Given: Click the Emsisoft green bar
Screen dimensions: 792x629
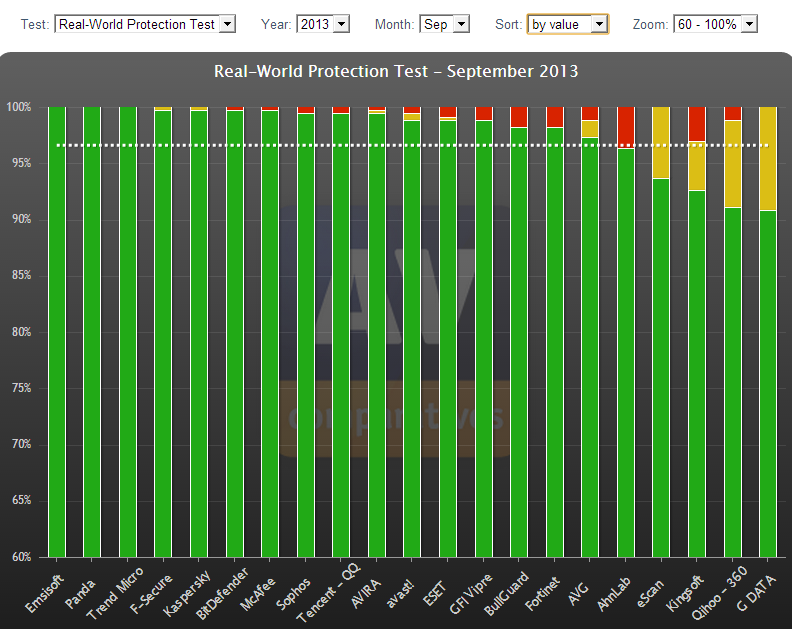Looking at the screenshot, I should 57,332.
